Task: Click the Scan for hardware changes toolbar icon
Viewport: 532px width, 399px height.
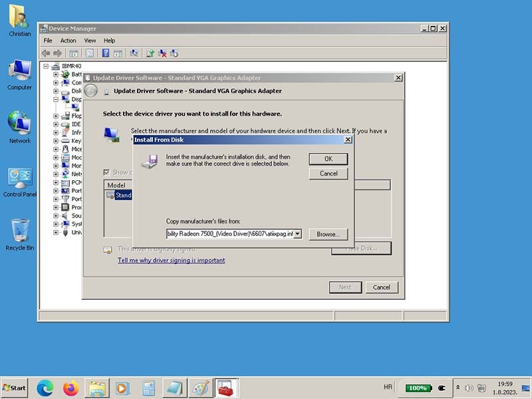Action: coord(134,53)
